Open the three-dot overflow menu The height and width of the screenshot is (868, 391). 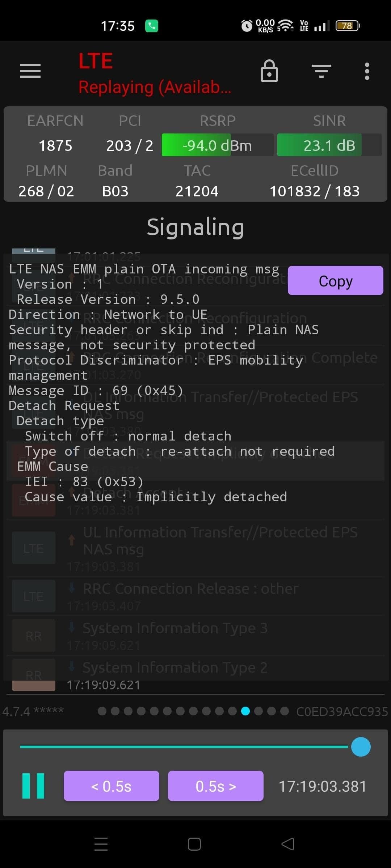point(367,71)
